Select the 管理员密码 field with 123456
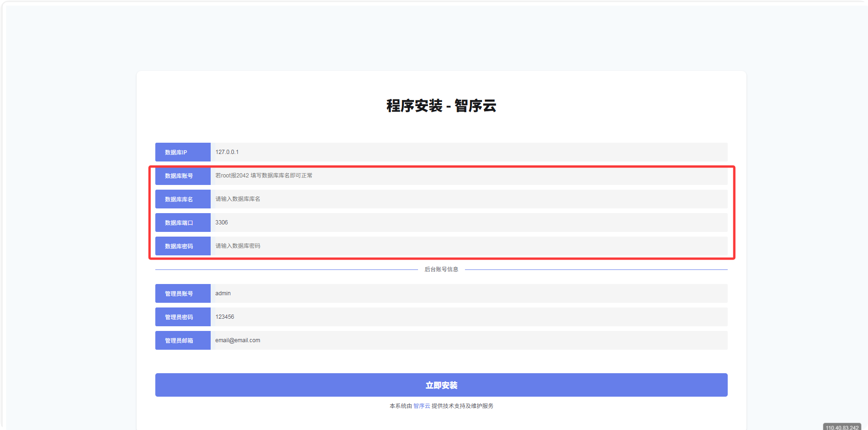The height and width of the screenshot is (430, 868). [x=469, y=317]
